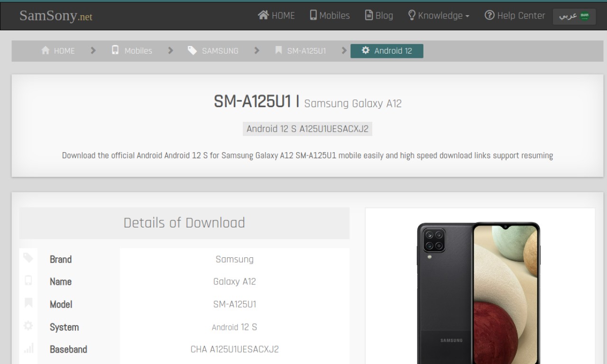Click the Galaxy A12 phone product image
607x364 pixels.
pos(479,293)
